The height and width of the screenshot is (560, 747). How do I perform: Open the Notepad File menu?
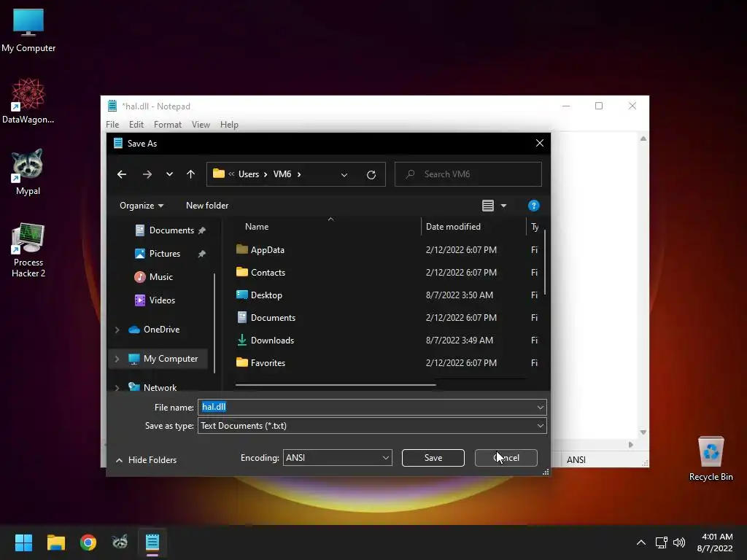pos(112,125)
